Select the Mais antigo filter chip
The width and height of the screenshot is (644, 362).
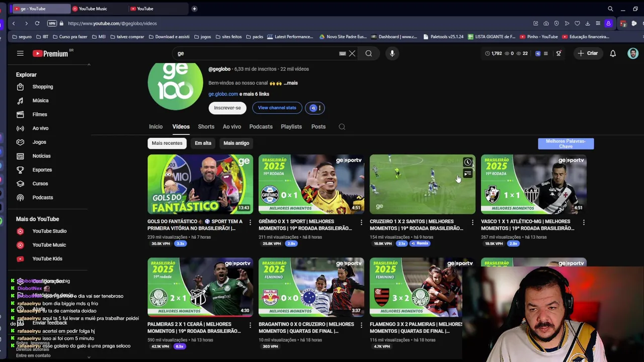(236, 143)
